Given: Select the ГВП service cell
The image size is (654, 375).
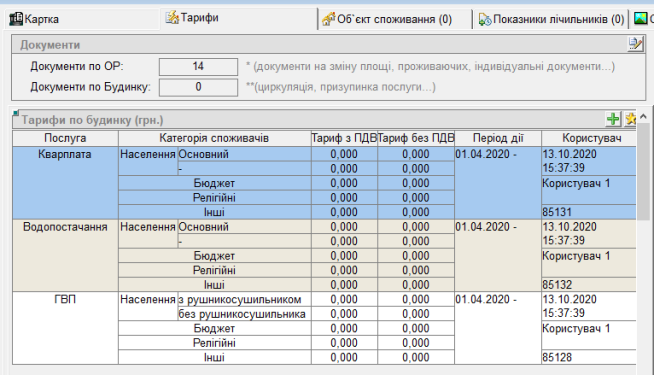Looking at the screenshot, I should click(x=65, y=328).
